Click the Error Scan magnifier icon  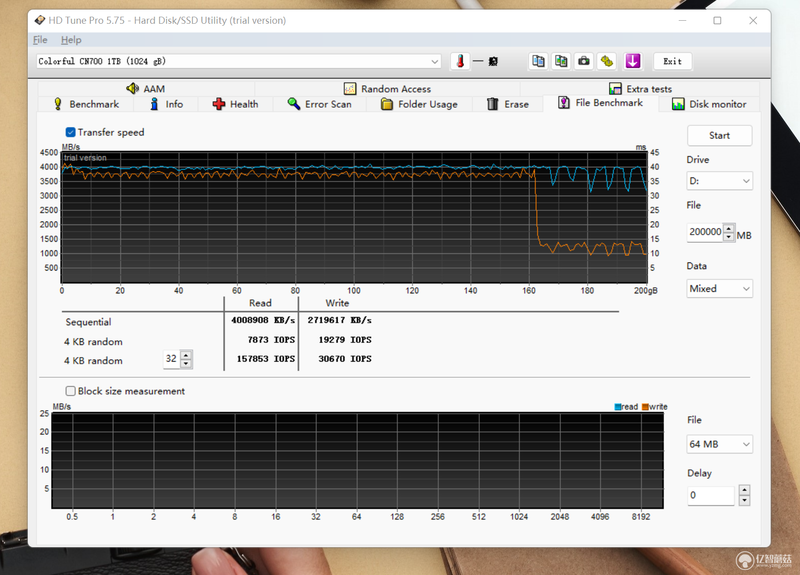pyautogui.click(x=294, y=104)
